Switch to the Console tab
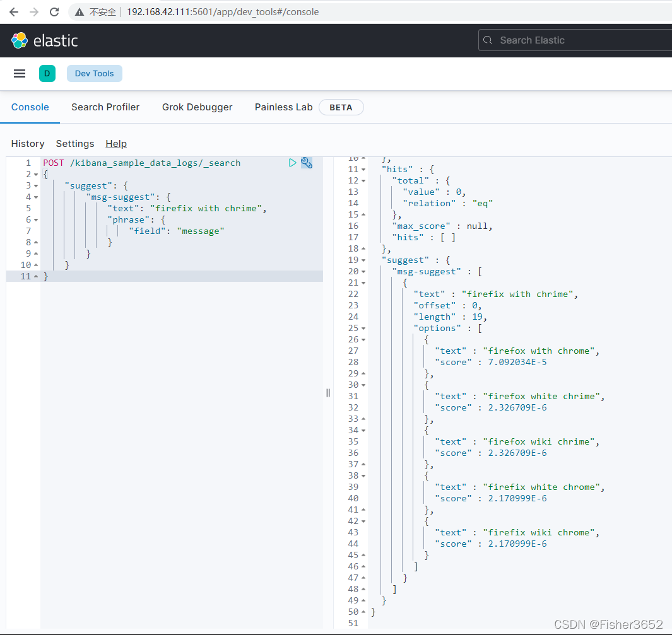This screenshot has width=672, height=635. pos(30,107)
